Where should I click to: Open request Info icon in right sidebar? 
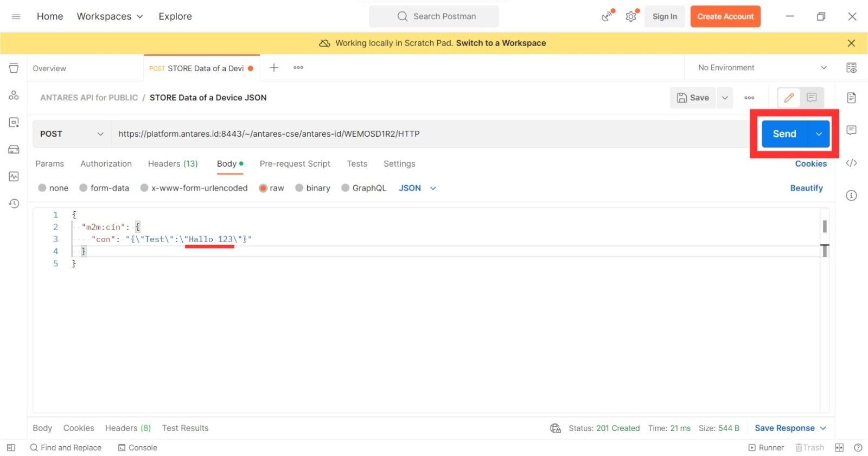point(851,195)
